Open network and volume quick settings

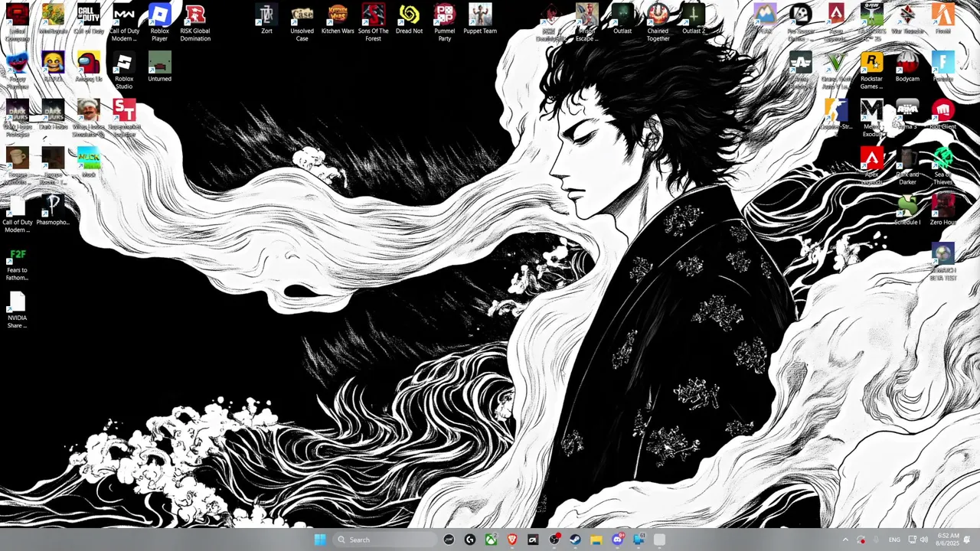pyautogui.click(x=918, y=540)
